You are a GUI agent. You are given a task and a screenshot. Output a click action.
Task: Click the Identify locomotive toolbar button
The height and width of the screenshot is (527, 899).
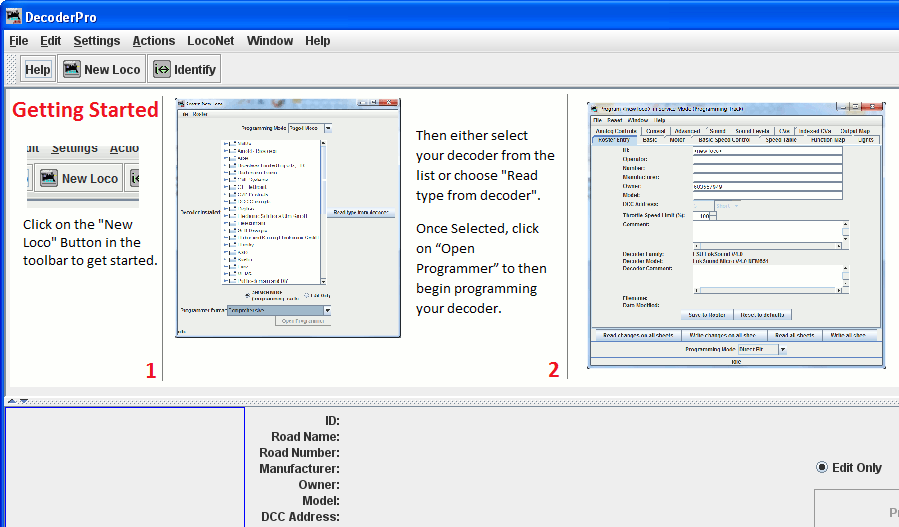184,69
